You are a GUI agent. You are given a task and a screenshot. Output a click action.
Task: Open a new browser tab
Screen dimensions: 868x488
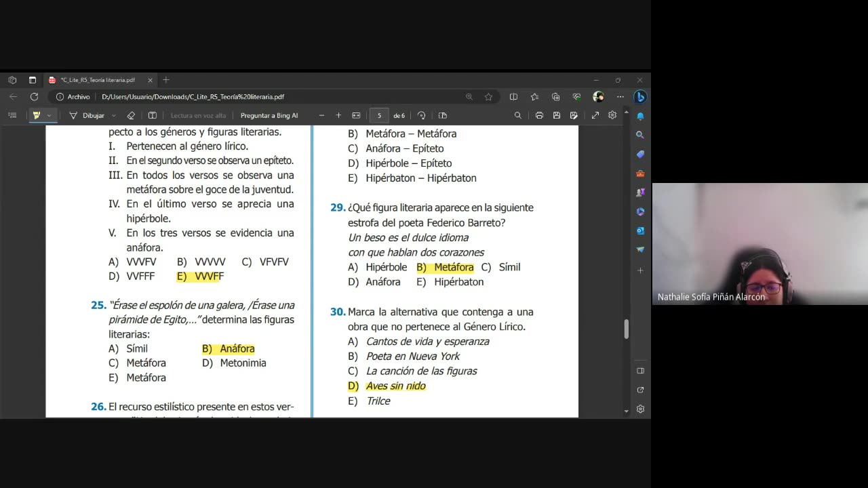pyautogui.click(x=165, y=80)
